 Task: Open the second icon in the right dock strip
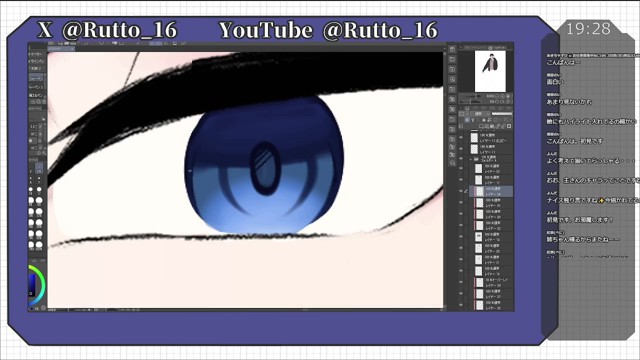click(x=452, y=59)
